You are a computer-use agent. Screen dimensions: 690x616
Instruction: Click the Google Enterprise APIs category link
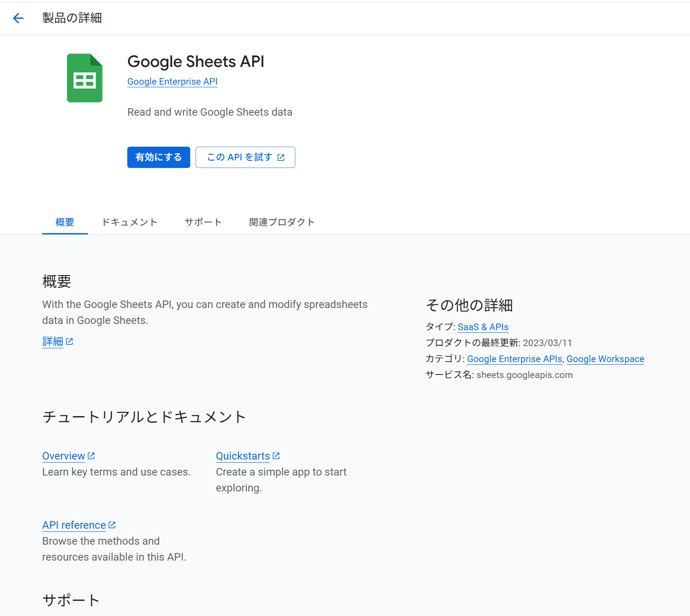point(514,359)
